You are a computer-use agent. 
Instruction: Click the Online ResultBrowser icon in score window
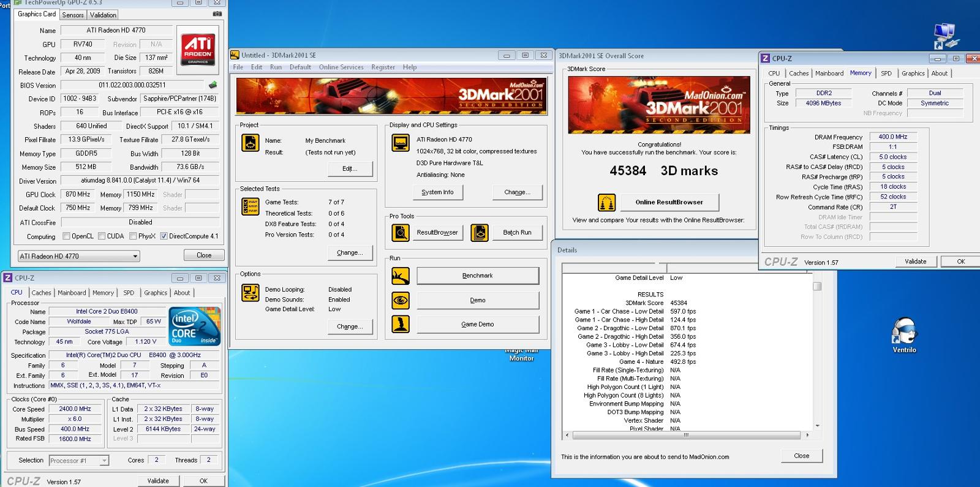tap(606, 202)
